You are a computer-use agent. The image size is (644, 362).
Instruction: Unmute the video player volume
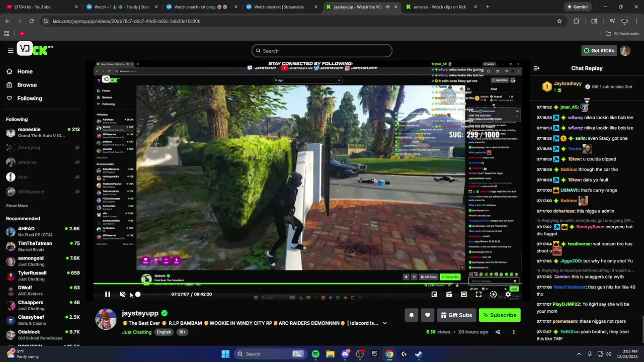122,294
